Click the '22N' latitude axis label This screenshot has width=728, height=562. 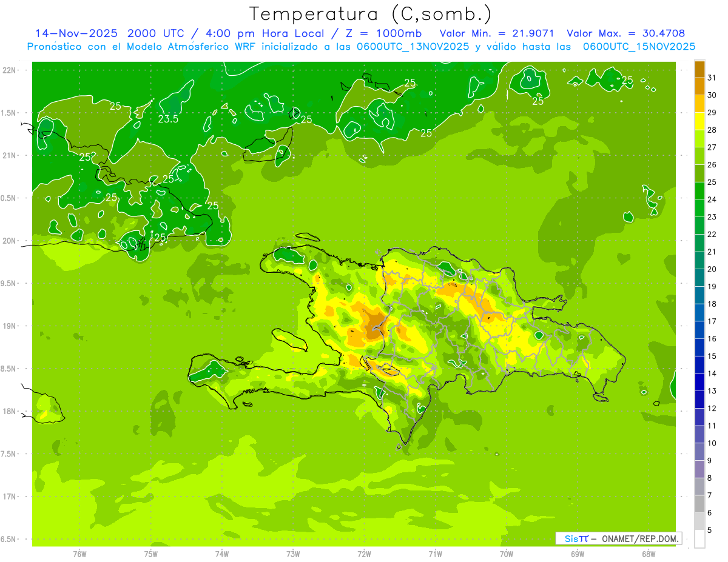(x=8, y=70)
